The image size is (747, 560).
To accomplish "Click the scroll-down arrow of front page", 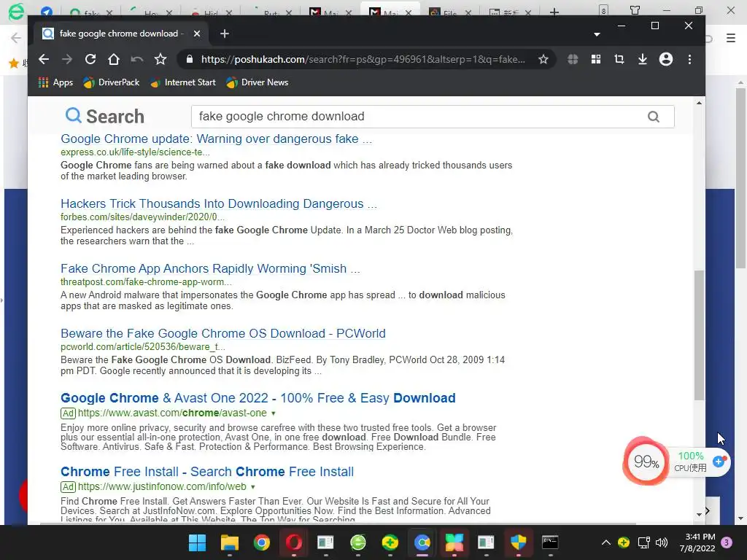I will pos(699,515).
